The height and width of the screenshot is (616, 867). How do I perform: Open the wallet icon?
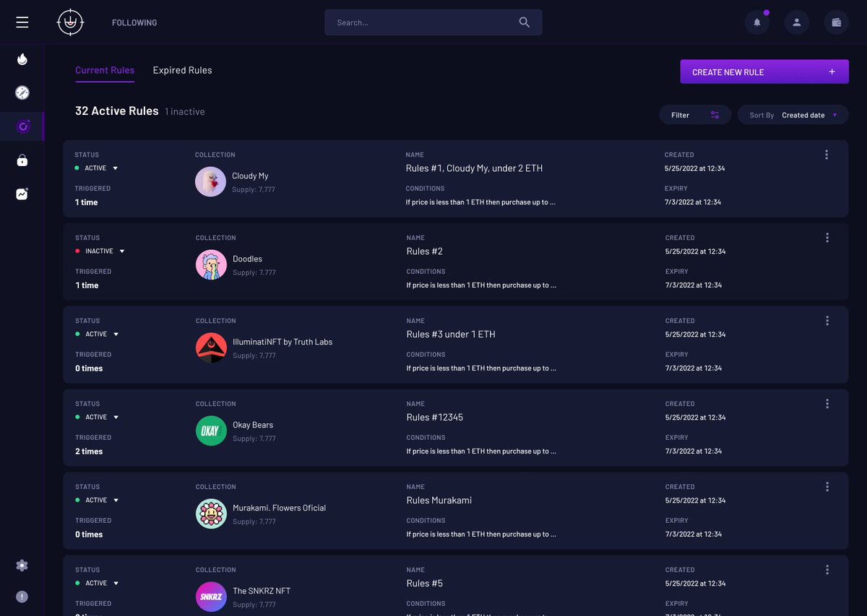[837, 22]
